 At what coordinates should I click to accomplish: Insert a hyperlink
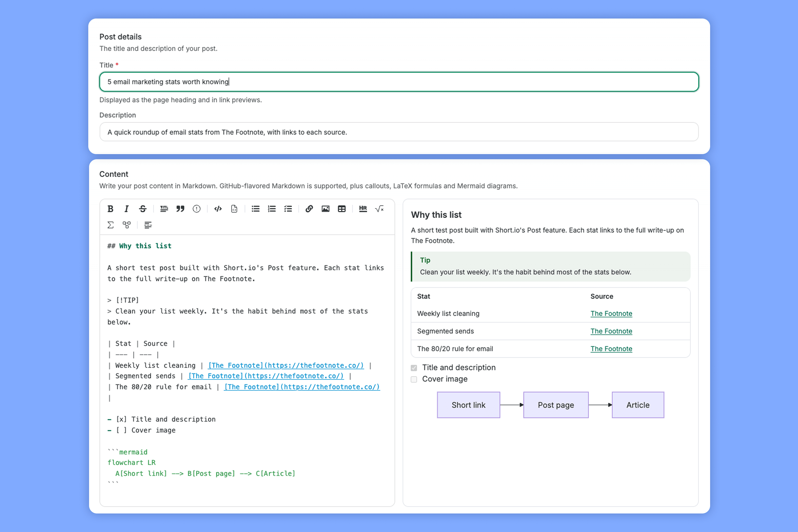[309, 209]
